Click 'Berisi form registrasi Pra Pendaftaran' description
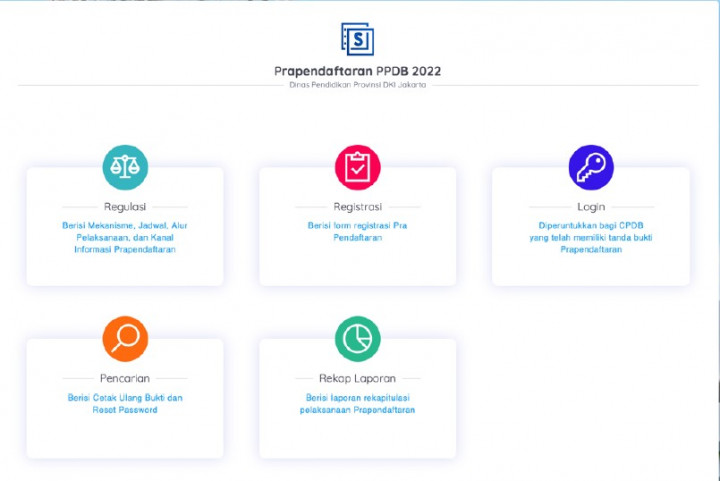 357,232
